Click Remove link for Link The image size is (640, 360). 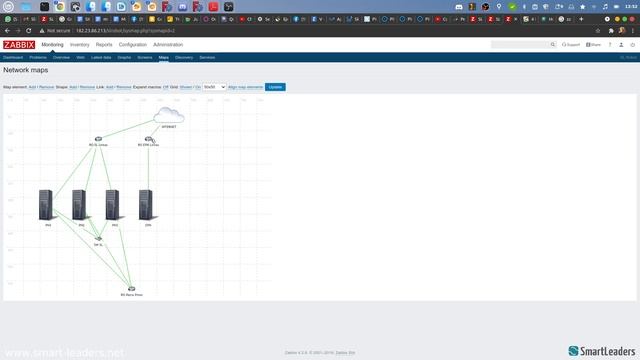click(124, 87)
